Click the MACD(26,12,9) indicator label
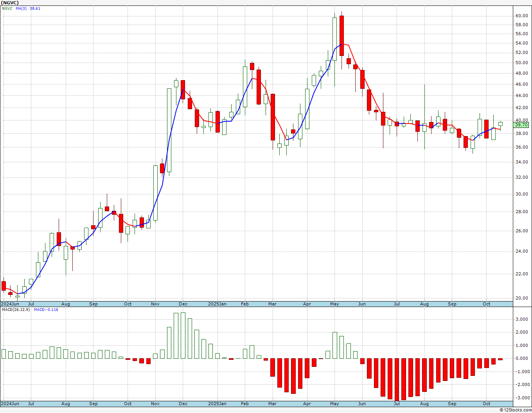 pyautogui.click(x=16, y=310)
